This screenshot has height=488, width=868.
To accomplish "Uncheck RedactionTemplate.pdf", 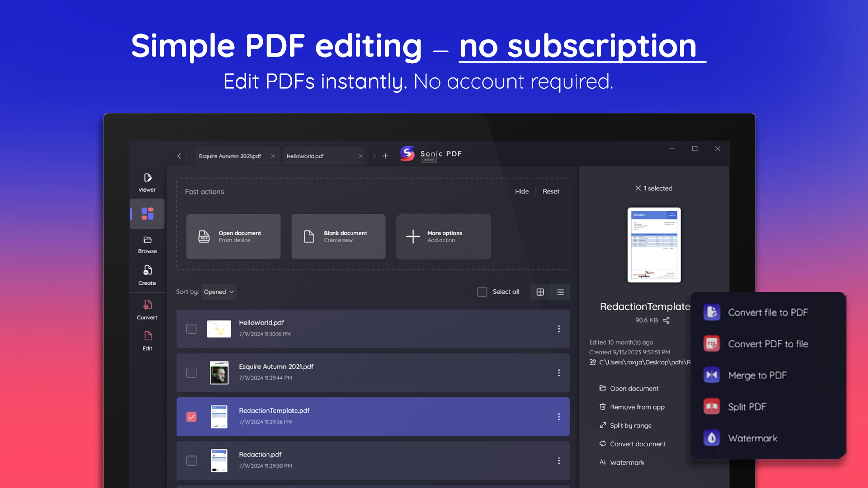I will coord(191,417).
